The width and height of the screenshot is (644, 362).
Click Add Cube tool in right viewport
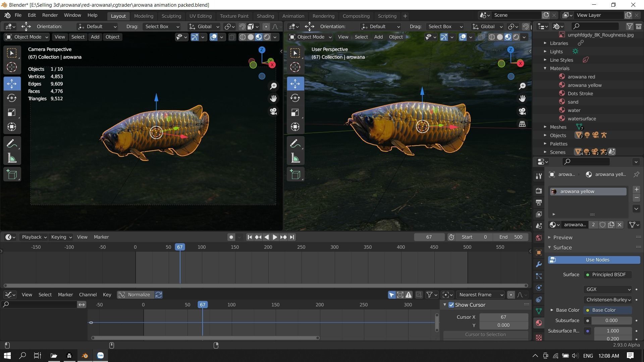click(295, 174)
